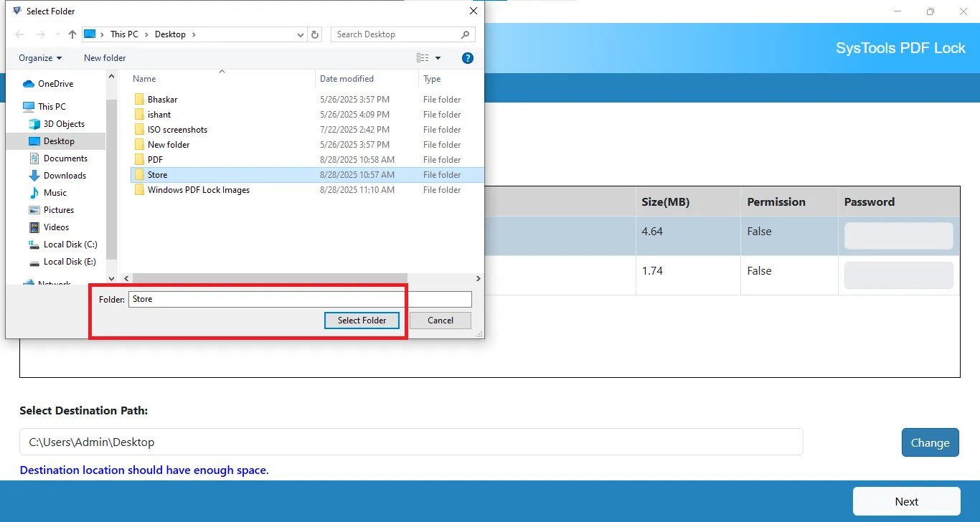Screen dimensions: 980x522
Task: Click the search magnifier icon
Action: pos(465,34)
